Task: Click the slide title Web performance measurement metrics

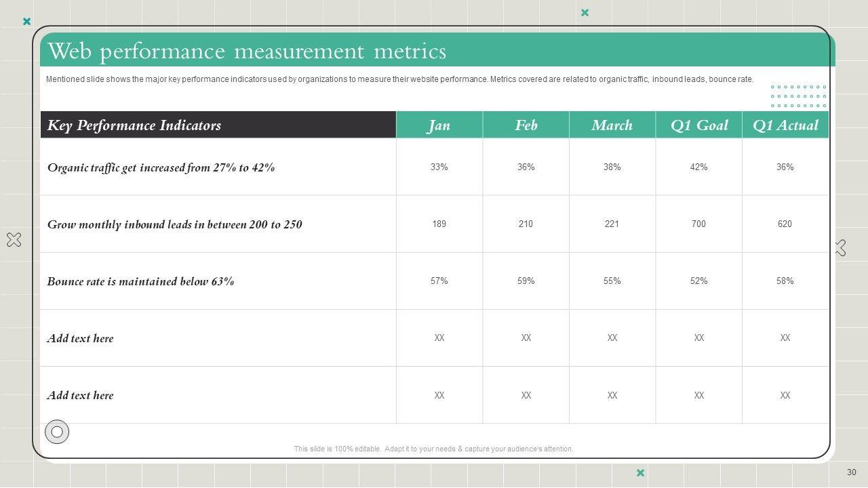Action: pos(247,52)
